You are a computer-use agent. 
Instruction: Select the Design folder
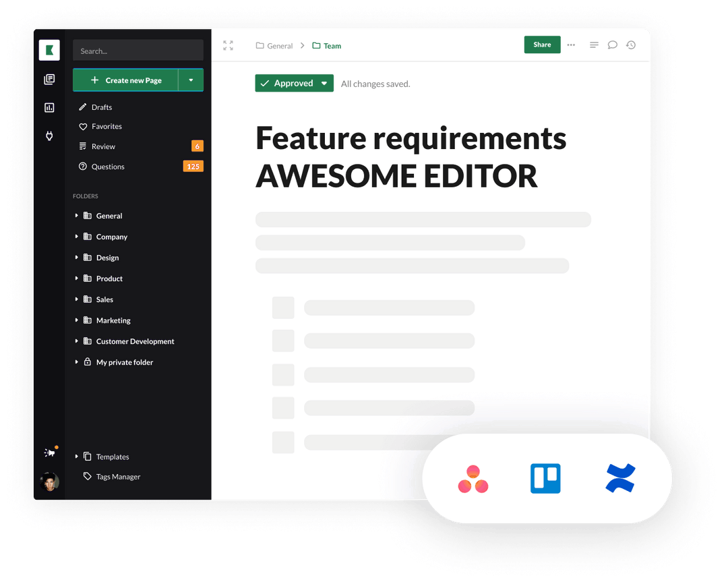(x=107, y=258)
